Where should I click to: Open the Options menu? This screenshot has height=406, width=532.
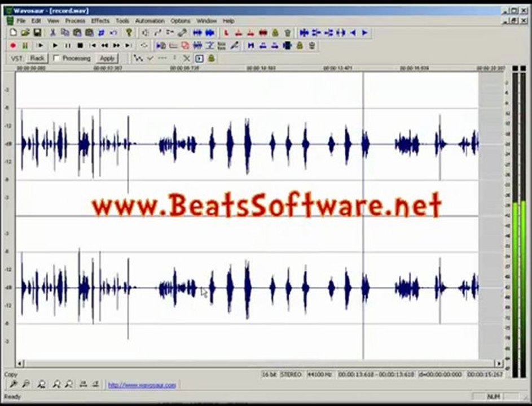coord(181,21)
